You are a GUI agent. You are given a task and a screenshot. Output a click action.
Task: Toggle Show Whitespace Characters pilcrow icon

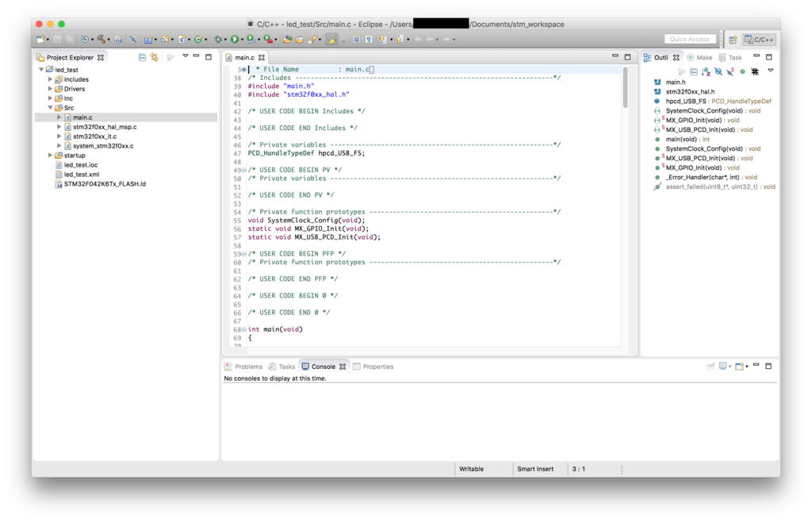369,40
